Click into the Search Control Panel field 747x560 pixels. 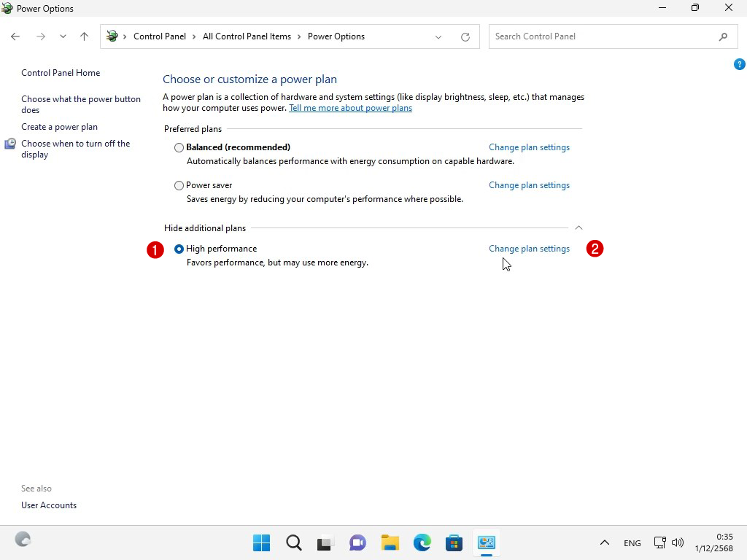[602, 36]
